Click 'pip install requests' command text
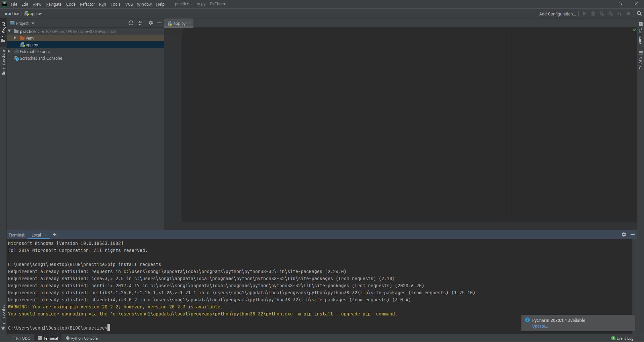 point(134,264)
